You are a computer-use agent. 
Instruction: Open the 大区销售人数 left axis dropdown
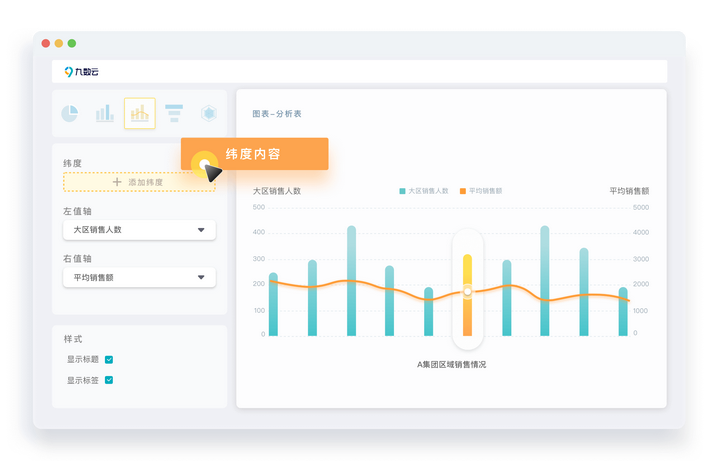click(140, 230)
